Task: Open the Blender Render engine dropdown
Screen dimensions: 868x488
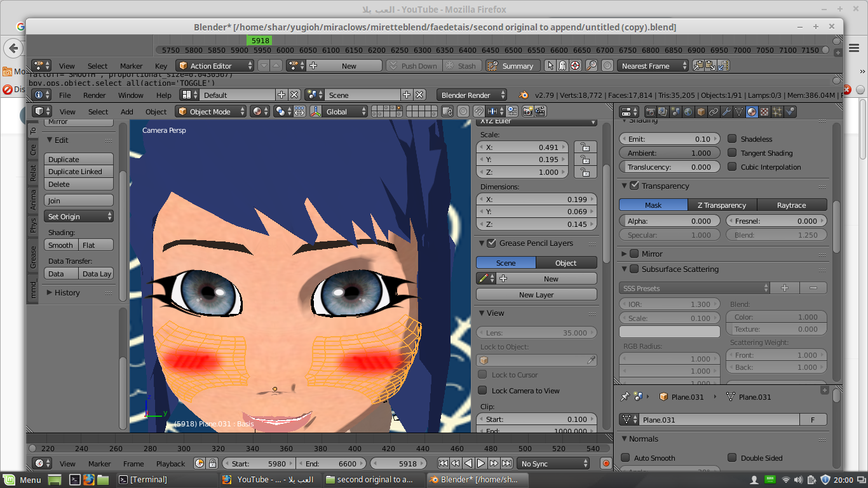Action: 472,95
